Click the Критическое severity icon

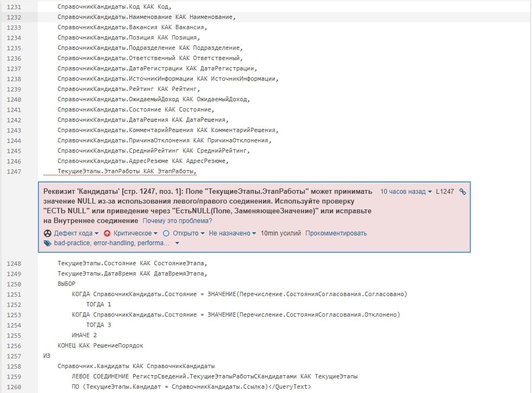[107, 233]
